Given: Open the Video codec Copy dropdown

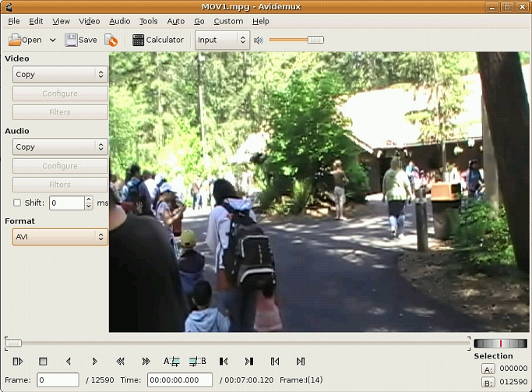Looking at the screenshot, I should click(x=61, y=74).
